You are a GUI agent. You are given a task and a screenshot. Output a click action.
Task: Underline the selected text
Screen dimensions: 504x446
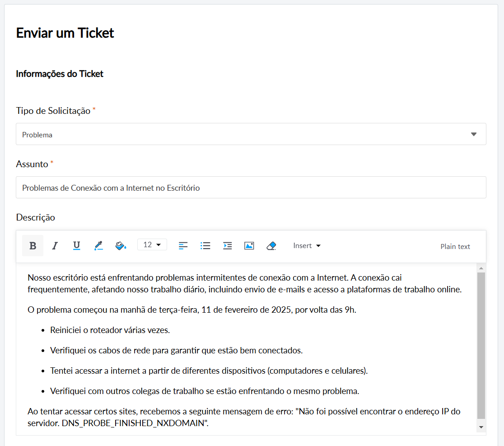click(x=76, y=246)
